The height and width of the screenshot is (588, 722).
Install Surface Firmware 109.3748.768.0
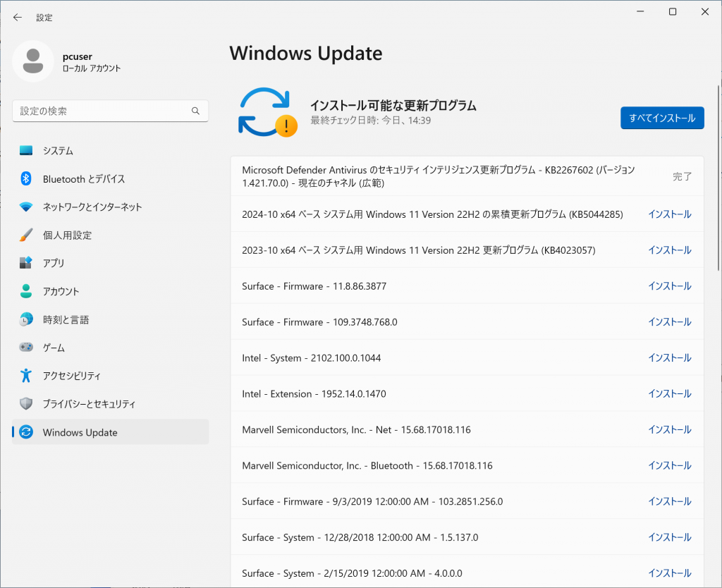click(670, 322)
